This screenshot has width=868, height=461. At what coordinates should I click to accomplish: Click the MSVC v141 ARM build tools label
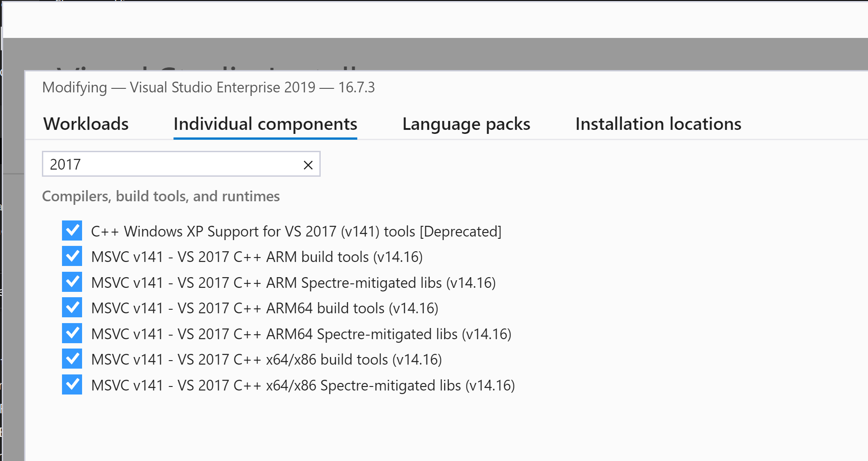[257, 257]
